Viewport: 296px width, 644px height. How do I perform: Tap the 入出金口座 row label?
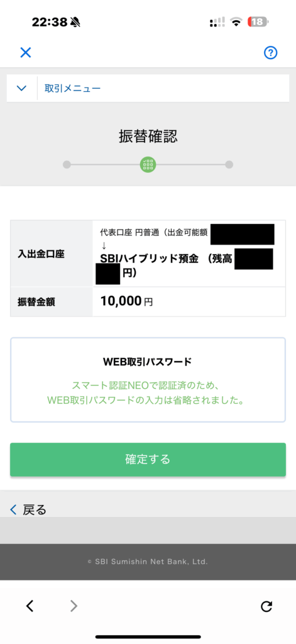click(x=41, y=254)
